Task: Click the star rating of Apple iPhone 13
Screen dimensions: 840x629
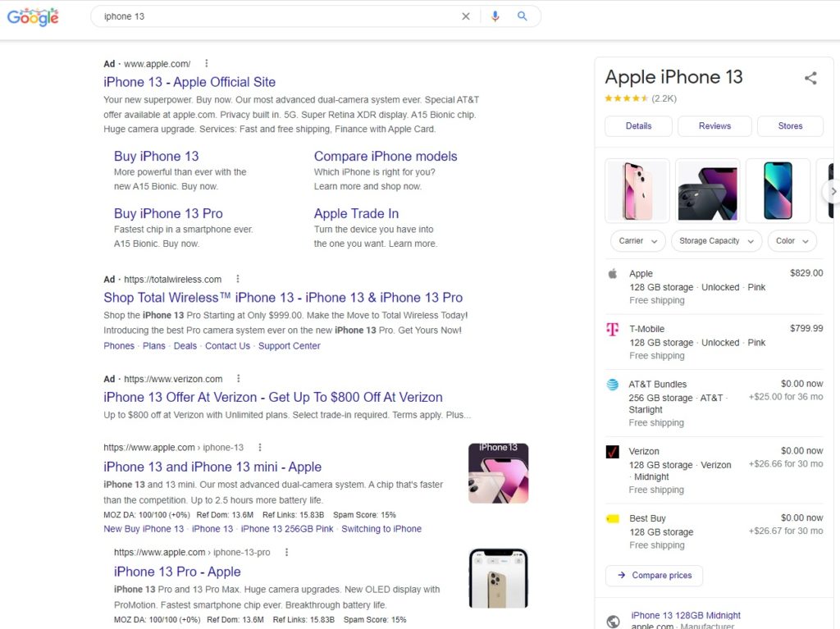Action: coord(626,98)
